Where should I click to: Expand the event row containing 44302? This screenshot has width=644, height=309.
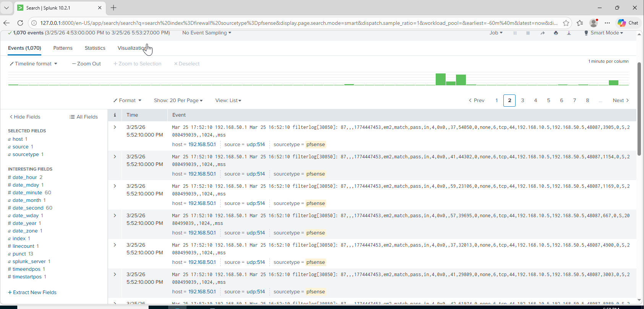115,156
